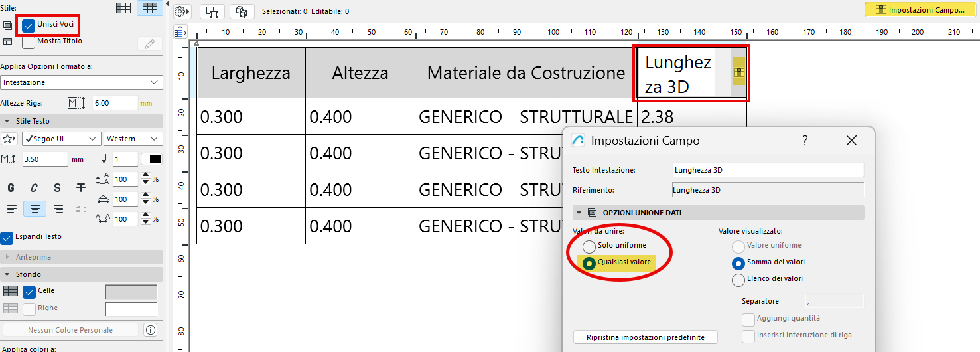Click the schedule freeze header icon beside ruler
Image resolution: width=980 pixels, height=352 pixels.
[x=180, y=31]
